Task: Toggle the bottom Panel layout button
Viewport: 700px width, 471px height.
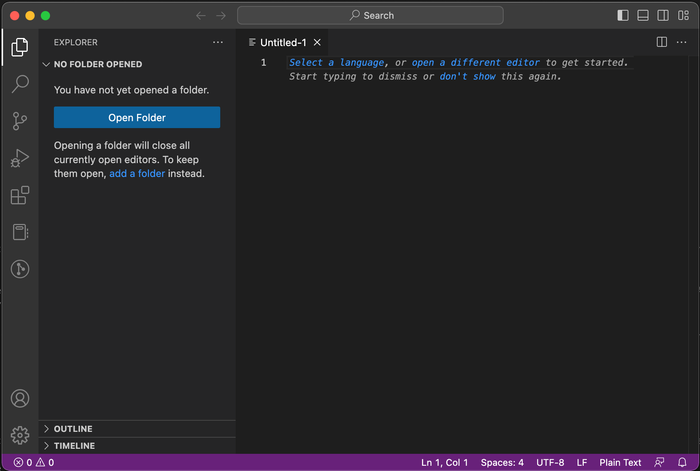Action: pos(643,15)
